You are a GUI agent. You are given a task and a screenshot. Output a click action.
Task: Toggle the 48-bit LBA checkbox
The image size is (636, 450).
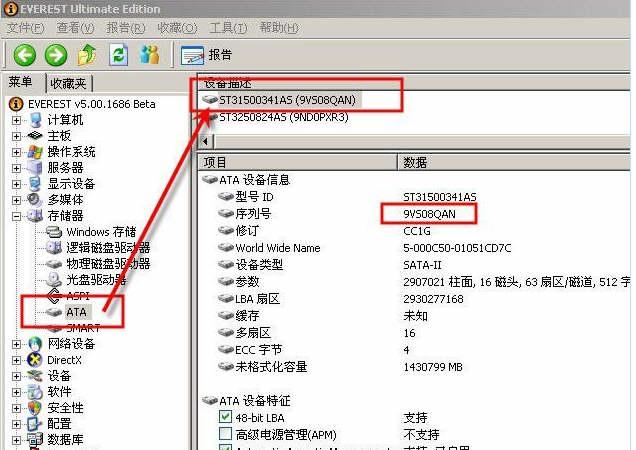click(226, 417)
